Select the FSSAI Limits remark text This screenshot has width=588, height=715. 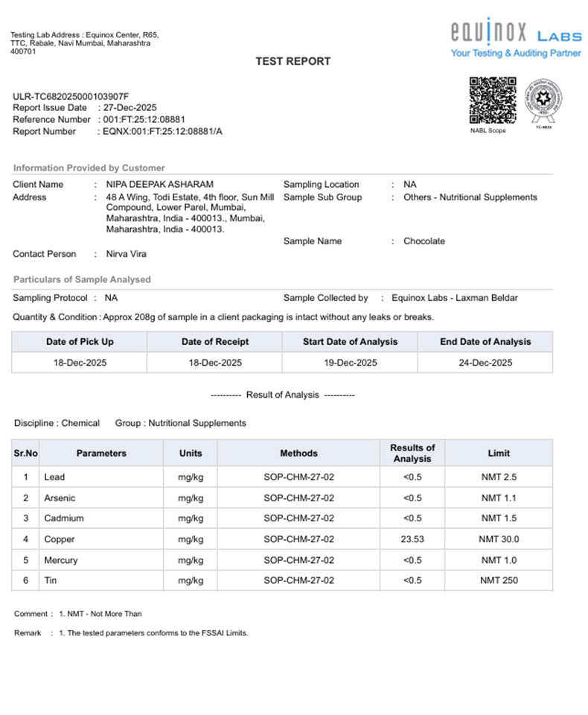pos(153,633)
